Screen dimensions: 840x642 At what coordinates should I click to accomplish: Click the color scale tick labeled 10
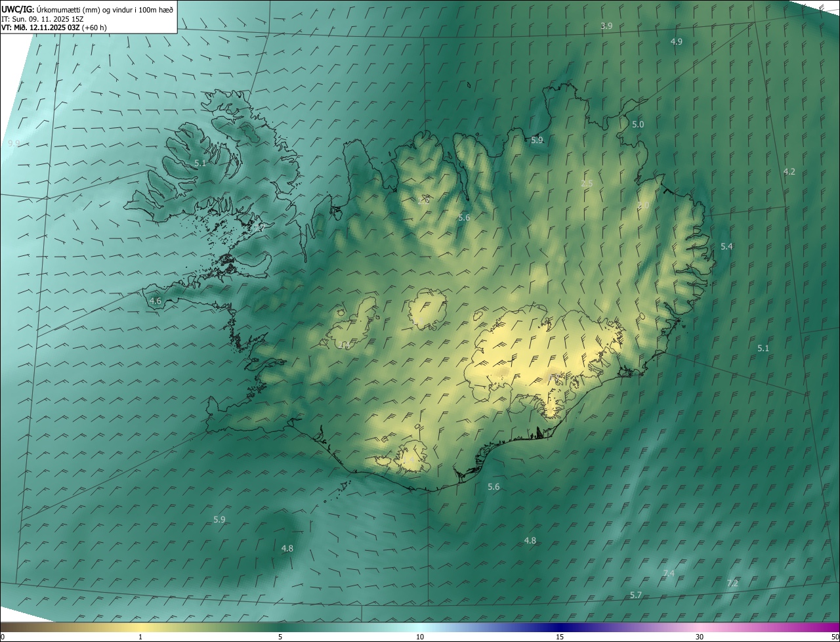(420, 637)
